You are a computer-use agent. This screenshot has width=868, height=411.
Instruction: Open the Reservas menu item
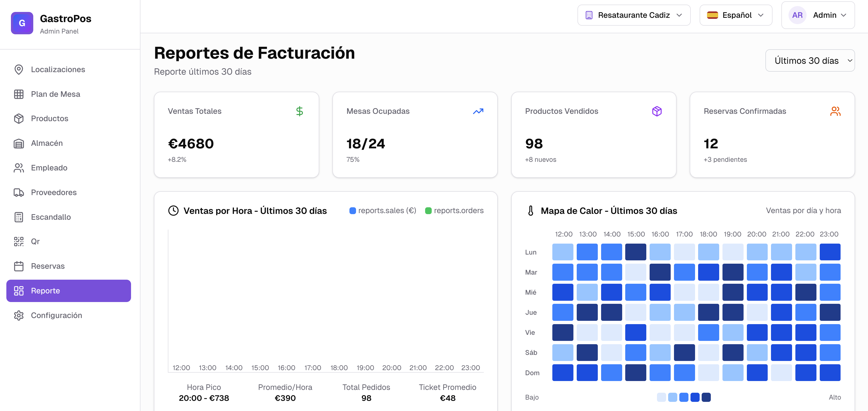coord(47,266)
